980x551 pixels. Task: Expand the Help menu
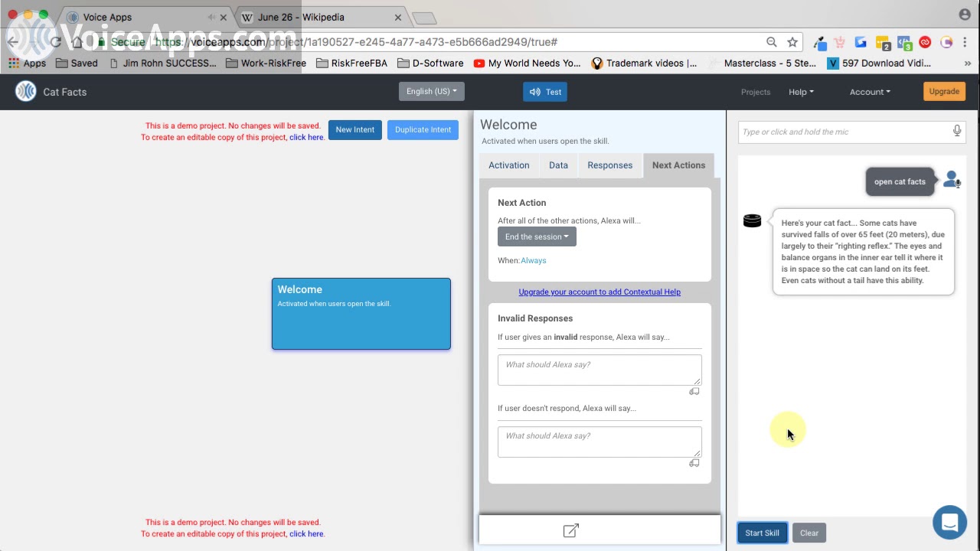coord(801,92)
